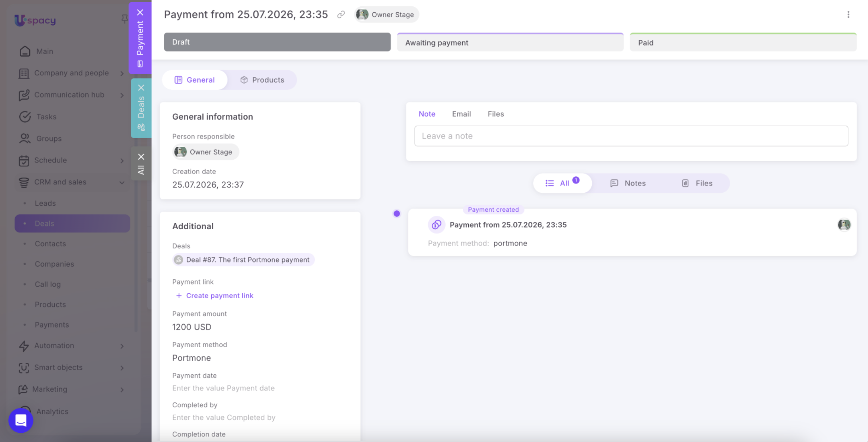Click plus icon beside Create payment link

[x=179, y=296]
